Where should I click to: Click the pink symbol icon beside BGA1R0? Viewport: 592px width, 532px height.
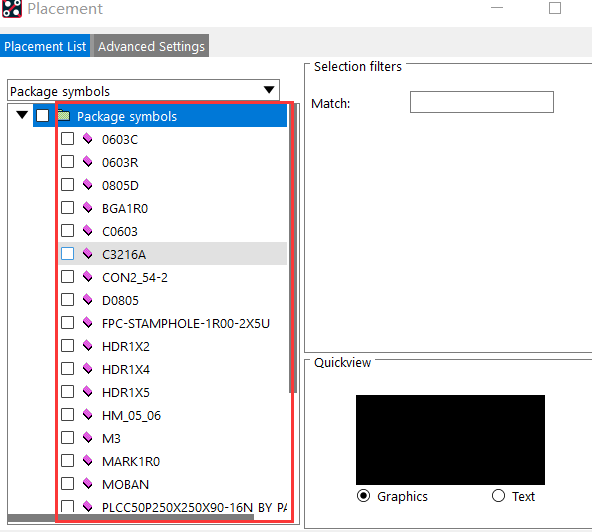(x=88, y=208)
